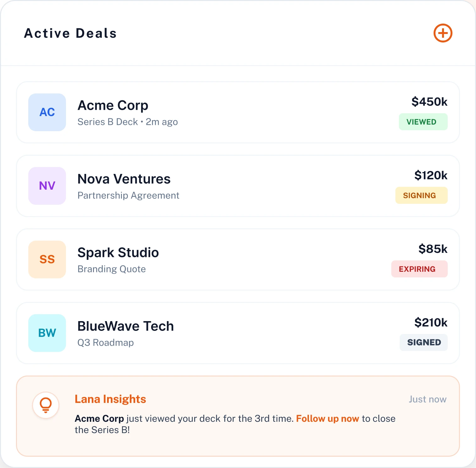Screen dimensions: 476x468
Task: Click the Lana Insights lightbulb icon
Action: click(46, 405)
